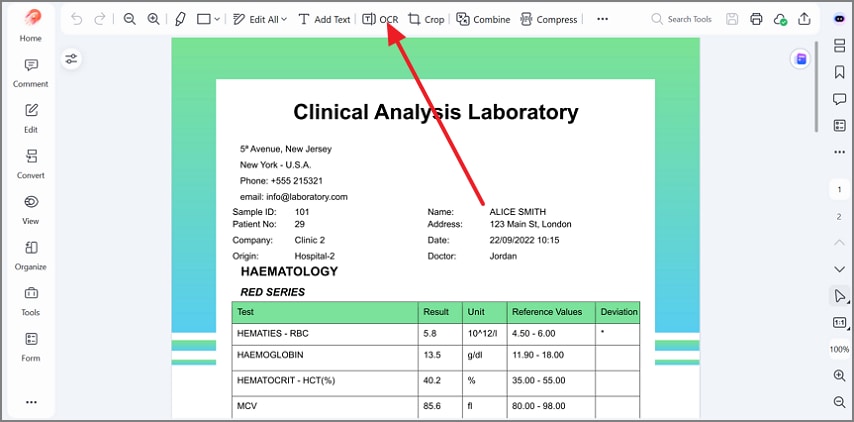Viewport: 854px width, 422px height.
Task: Click the address 123 Main St, London
Action: click(530, 224)
